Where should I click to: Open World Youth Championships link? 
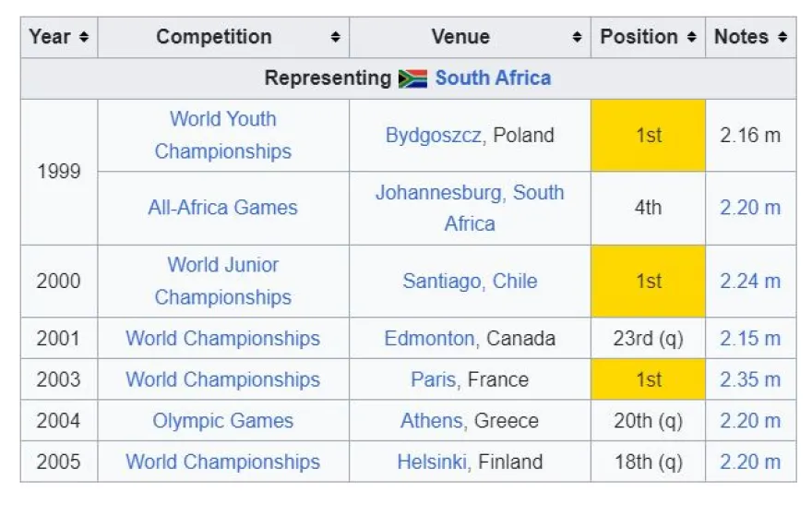(222, 135)
